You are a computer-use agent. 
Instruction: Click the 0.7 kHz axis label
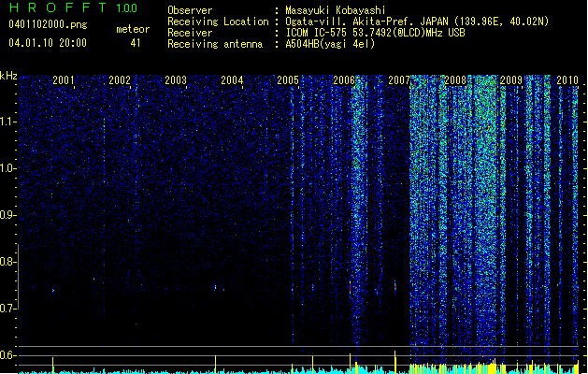(8, 309)
